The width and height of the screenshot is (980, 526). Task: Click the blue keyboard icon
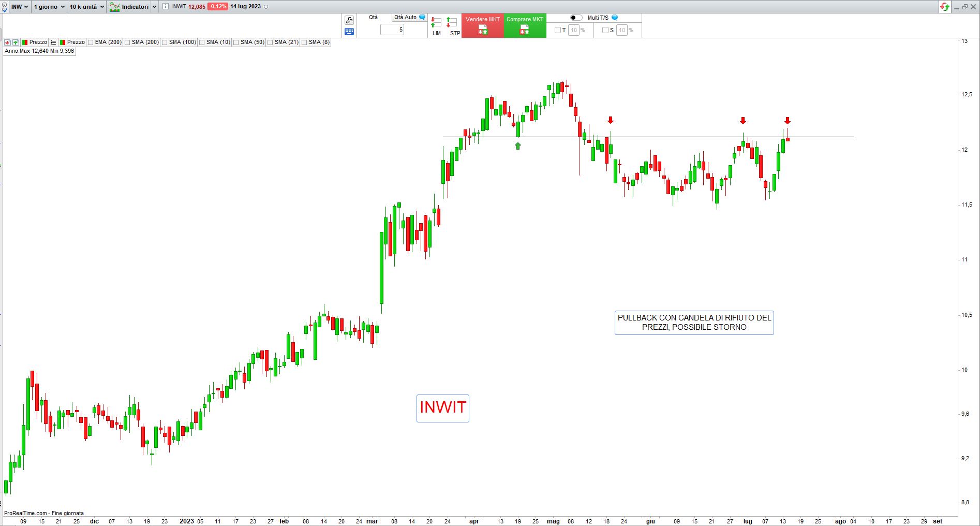tap(349, 32)
